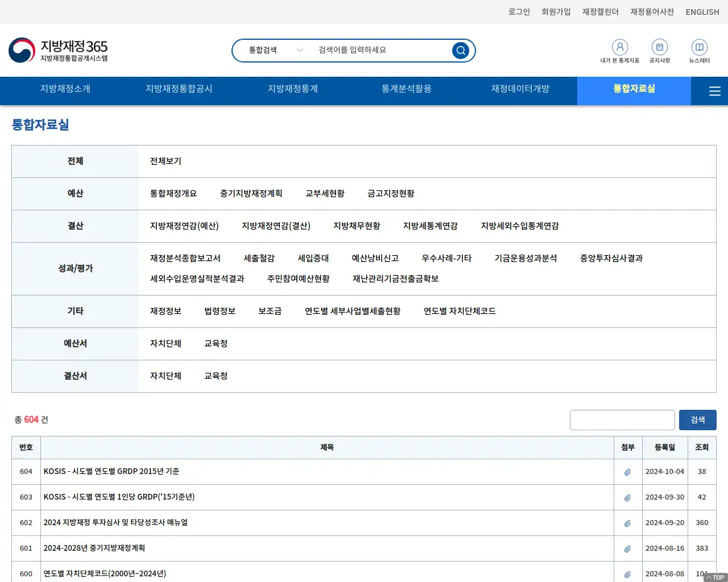
Task: Download attachment for row 603
Action: point(627,497)
